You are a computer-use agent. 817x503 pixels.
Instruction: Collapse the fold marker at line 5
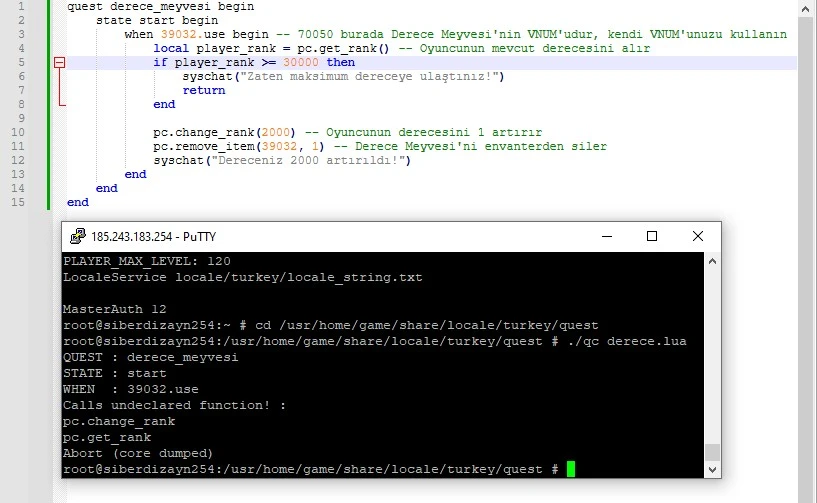click(59, 62)
